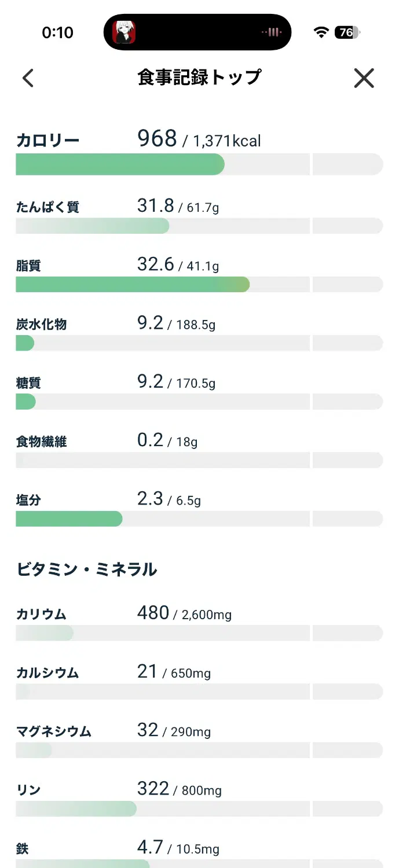Image resolution: width=399 pixels, height=868 pixels.
Task: Tap the カルシウム value 21 / 650mg
Action: [174, 672]
